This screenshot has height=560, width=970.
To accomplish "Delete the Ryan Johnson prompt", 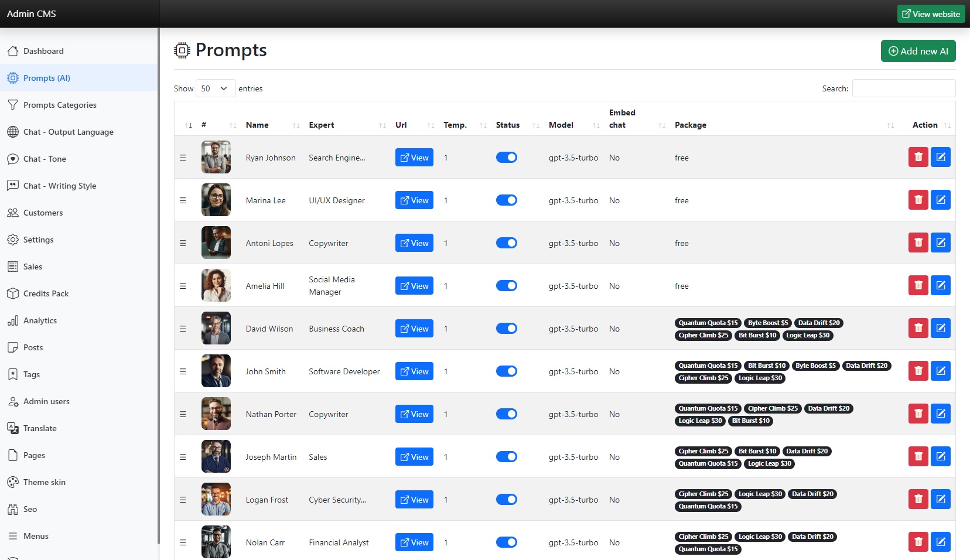I will (918, 157).
